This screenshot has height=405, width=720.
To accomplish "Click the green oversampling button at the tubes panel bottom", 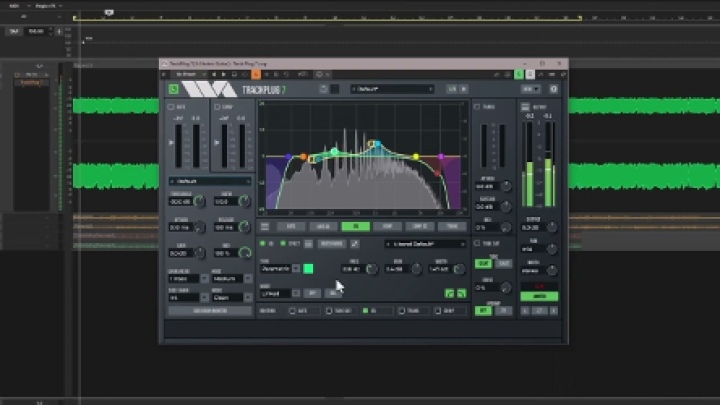I will [x=483, y=311].
